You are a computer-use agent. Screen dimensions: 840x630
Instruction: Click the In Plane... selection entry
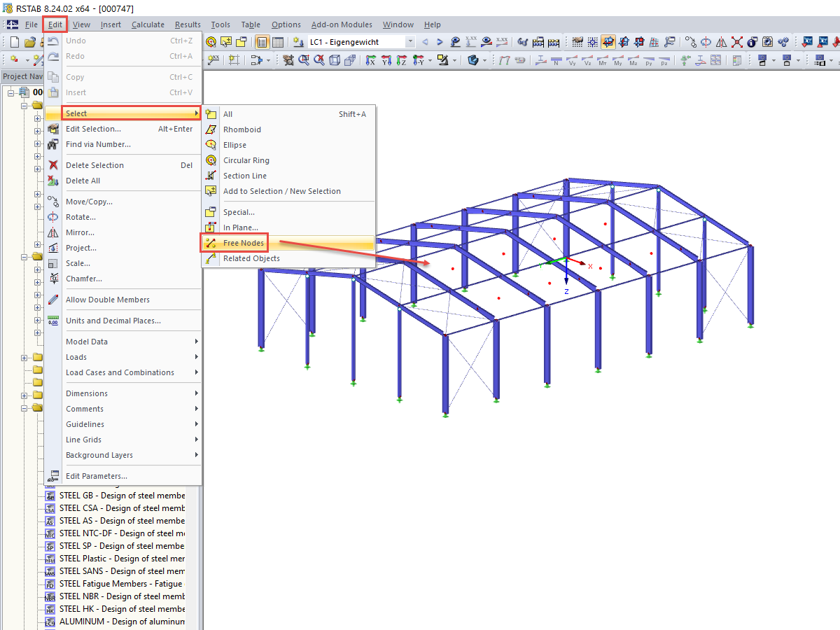tap(289, 227)
